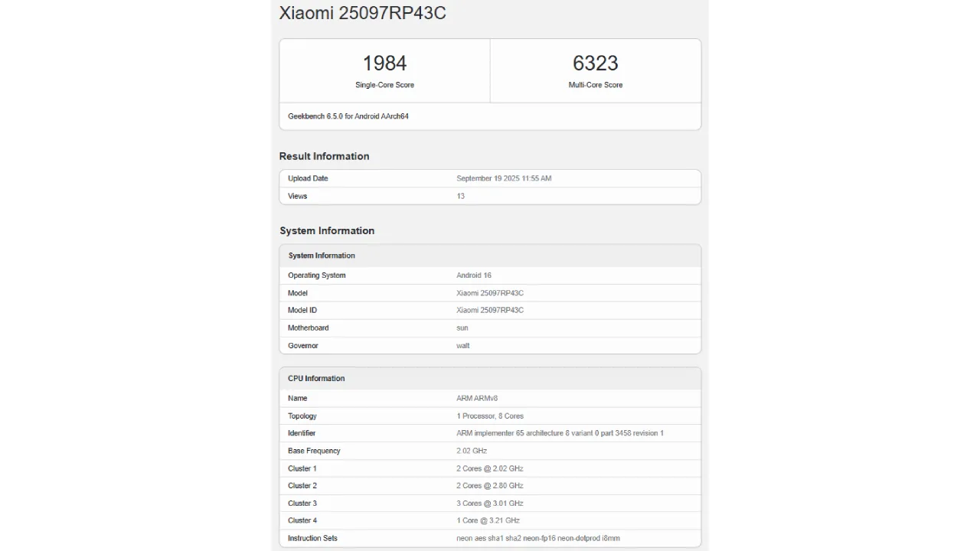Screen dimensions: 980x551
Task: Select the 'Topology' row label
Action: tap(302, 416)
